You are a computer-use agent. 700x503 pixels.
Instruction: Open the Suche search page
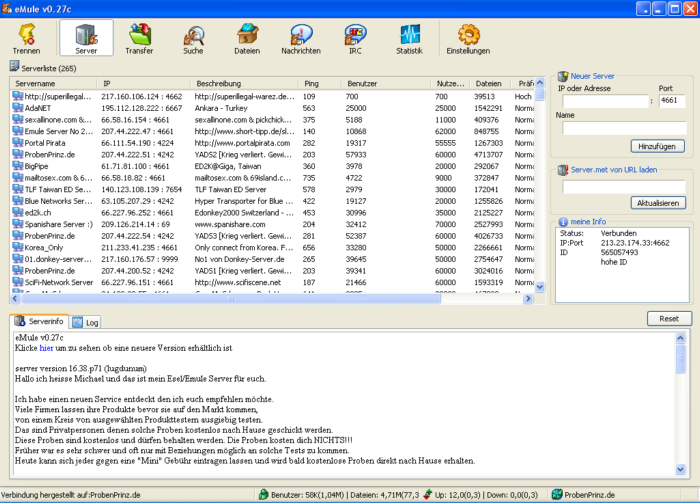tap(193, 37)
